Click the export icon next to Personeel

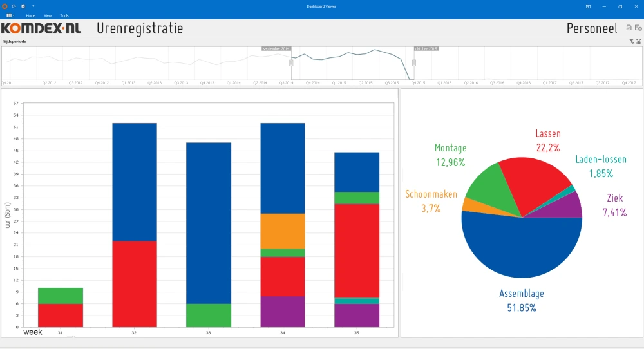click(x=629, y=28)
